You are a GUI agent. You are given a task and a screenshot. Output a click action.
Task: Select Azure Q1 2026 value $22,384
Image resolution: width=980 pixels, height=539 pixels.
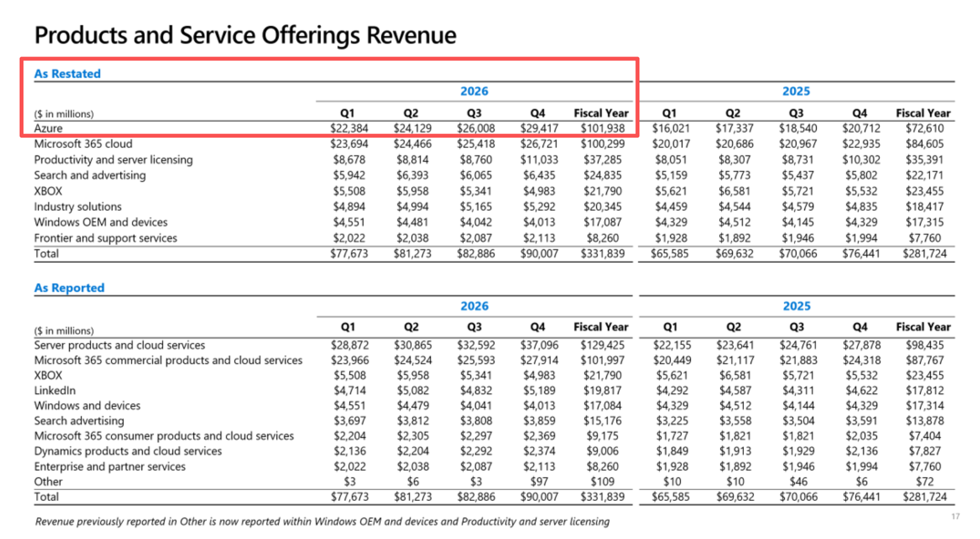pyautogui.click(x=349, y=129)
